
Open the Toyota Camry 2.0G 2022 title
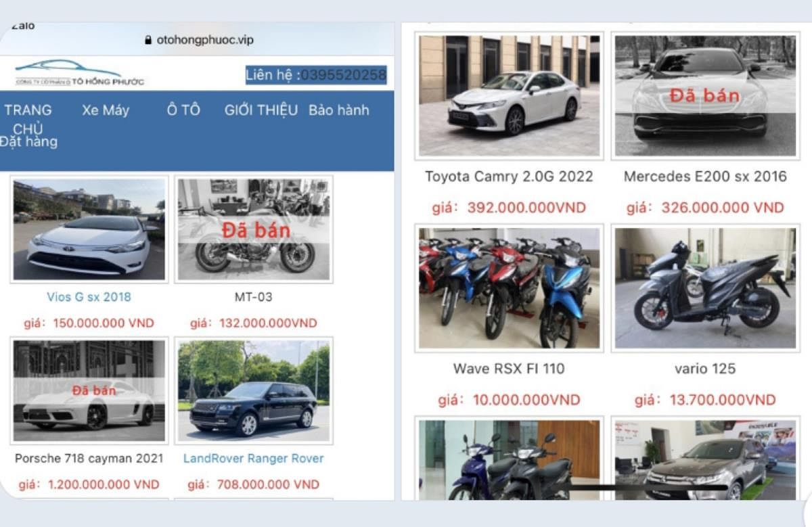pyautogui.click(x=509, y=177)
